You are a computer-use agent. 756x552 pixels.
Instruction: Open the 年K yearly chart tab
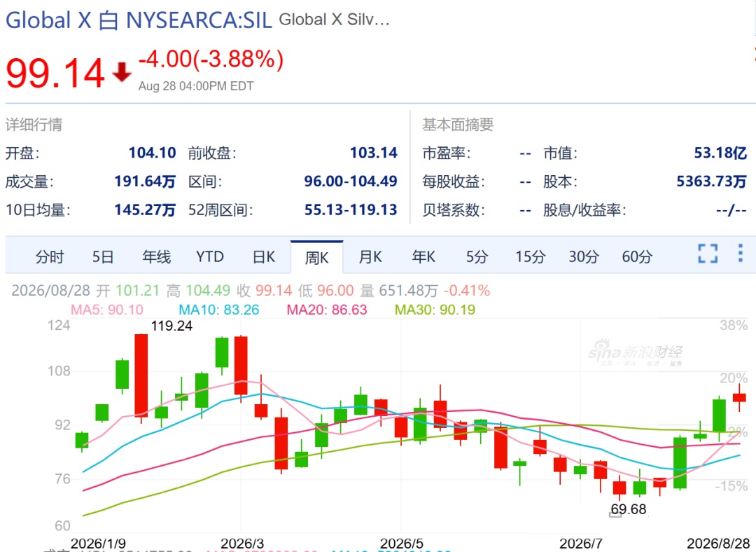point(423,256)
